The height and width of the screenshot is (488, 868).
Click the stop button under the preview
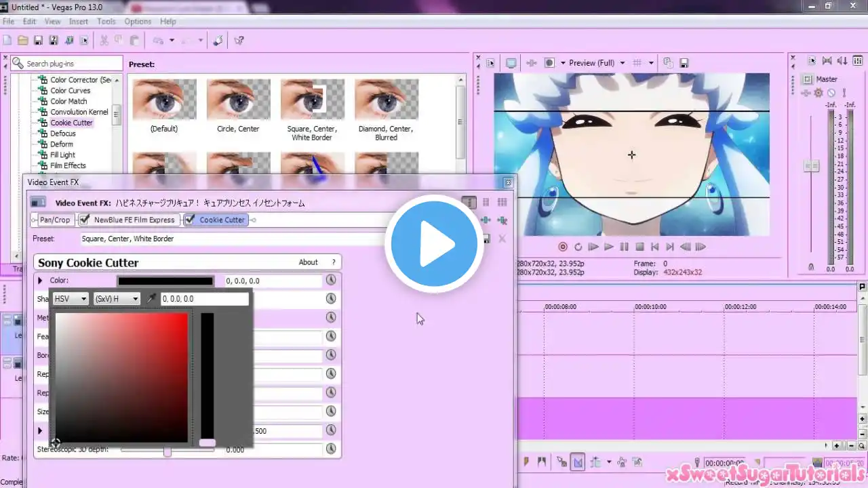point(639,247)
